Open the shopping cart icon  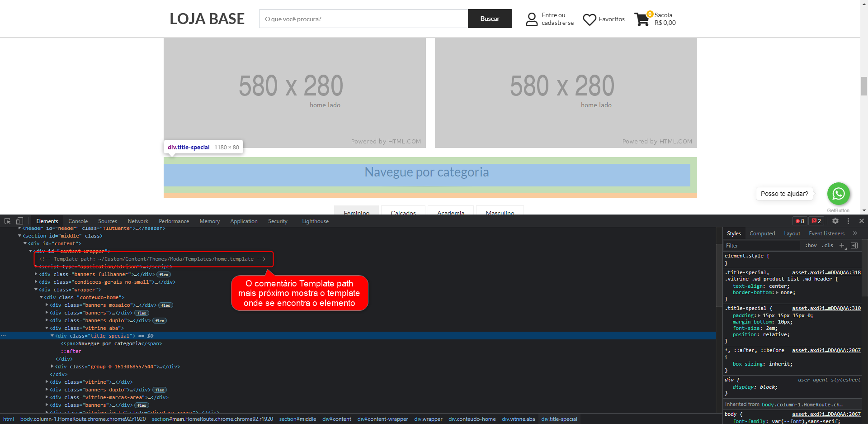pyautogui.click(x=642, y=19)
